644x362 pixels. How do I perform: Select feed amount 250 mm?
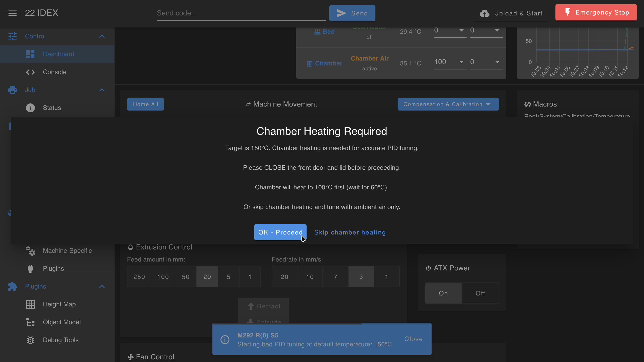click(139, 277)
